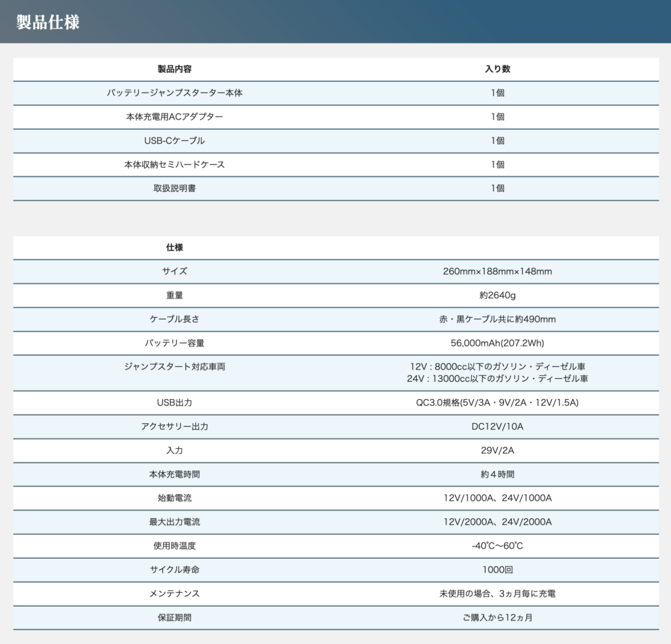
Task: Click the 仕様 table header
Action: (x=174, y=248)
